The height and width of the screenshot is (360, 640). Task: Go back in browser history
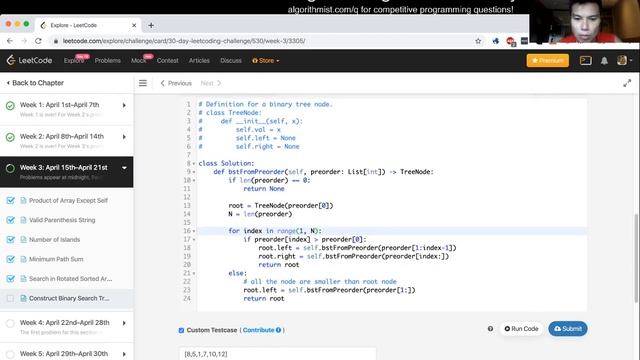click(x=10, y=41)
